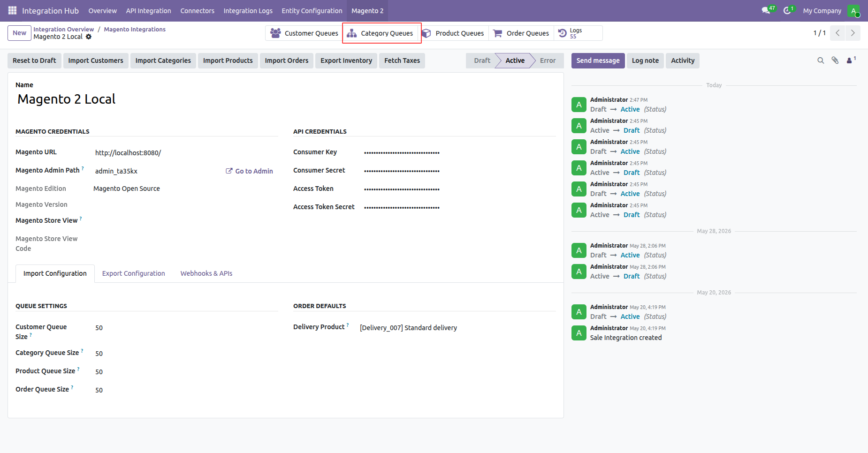Screen dimensions: 868x453
Task: Set status to Draft
Action: click(x=482, y=60)
